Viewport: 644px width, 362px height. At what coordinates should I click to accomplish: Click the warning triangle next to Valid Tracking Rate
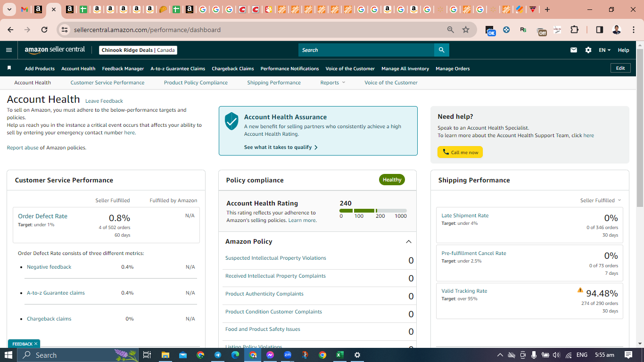pos(580,290)
